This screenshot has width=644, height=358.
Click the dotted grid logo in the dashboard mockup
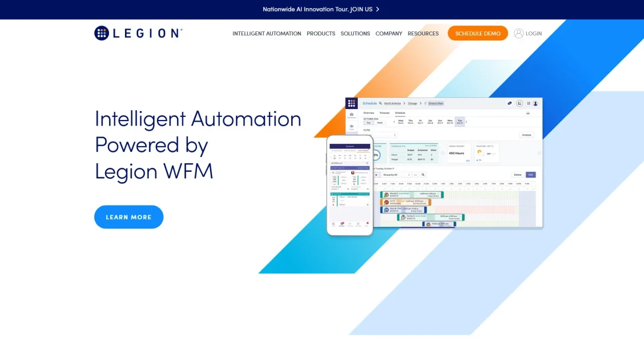352,103
